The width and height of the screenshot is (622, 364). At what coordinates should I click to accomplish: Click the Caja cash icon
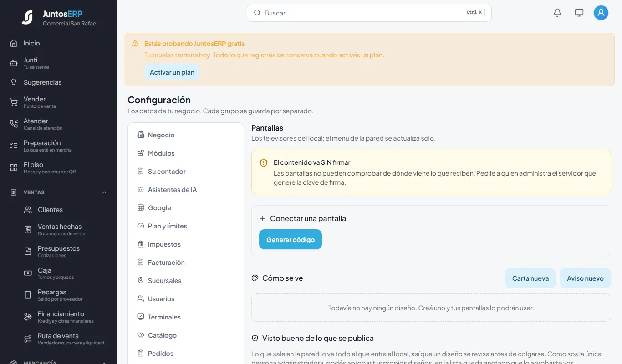28,273
